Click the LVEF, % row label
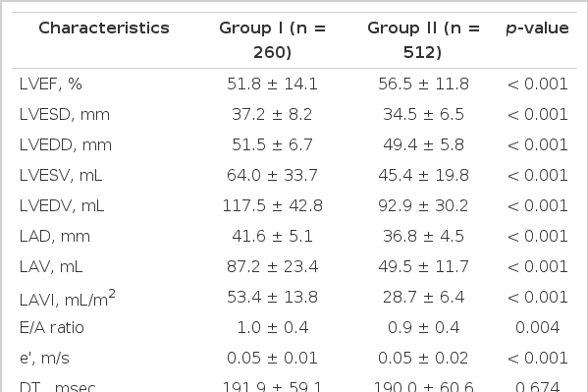The image size is (588, 392). point(51,84)
